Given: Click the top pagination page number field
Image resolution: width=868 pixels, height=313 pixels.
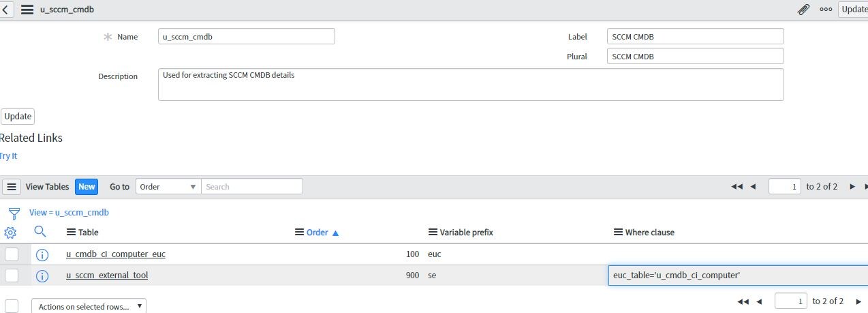Looking at the screenshot, I should coord(785,186).
